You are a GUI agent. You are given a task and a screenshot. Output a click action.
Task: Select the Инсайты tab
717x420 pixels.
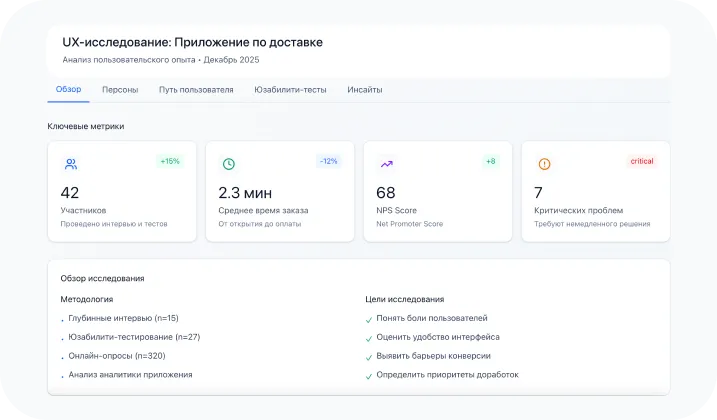tap(364, 90)
